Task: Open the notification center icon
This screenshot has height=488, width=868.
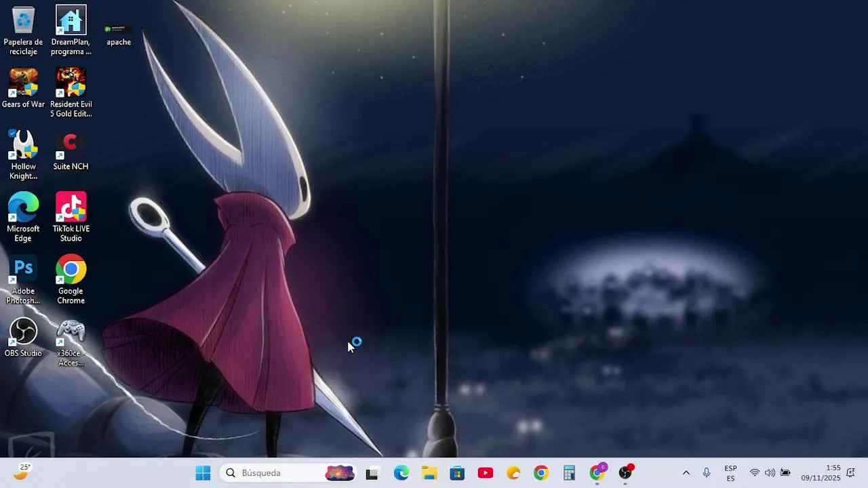Action: click(850, 473)
